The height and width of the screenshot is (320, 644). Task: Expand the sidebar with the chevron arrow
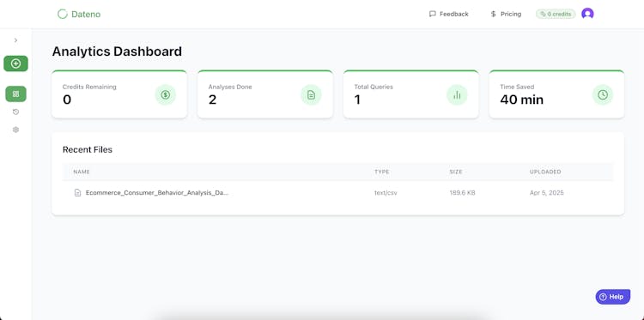point(15,40)
